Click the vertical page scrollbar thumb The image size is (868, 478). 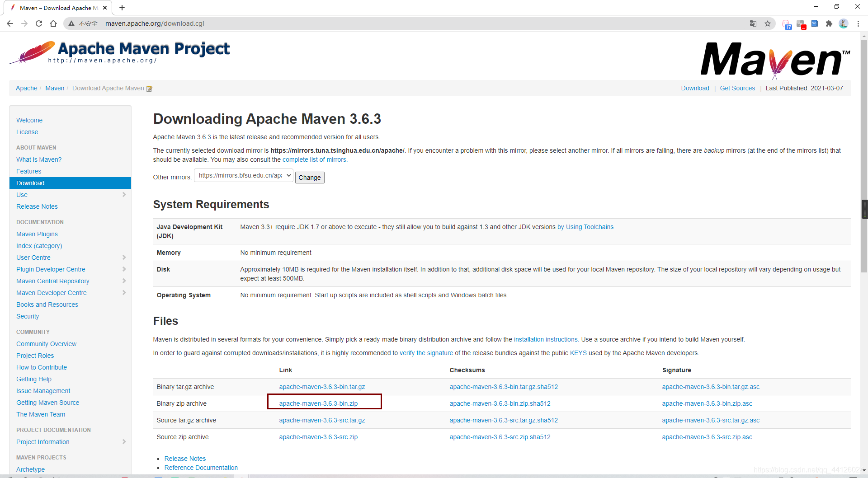(864, 156)
